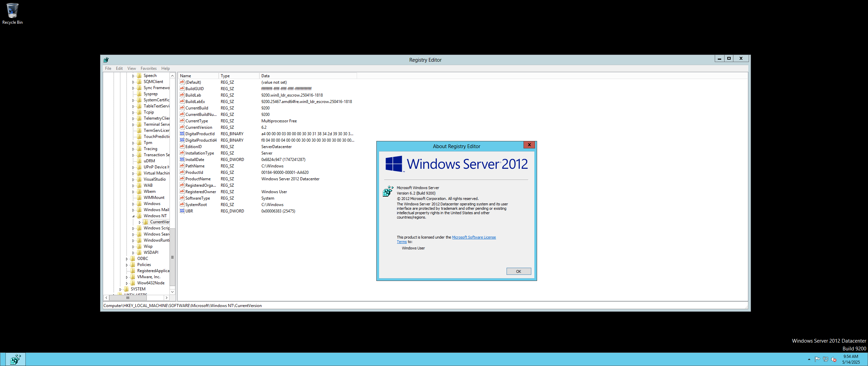Screen dimensions: 868x366
Task: Click the EditionID string value icon
Action: click(x=182, y=147)
